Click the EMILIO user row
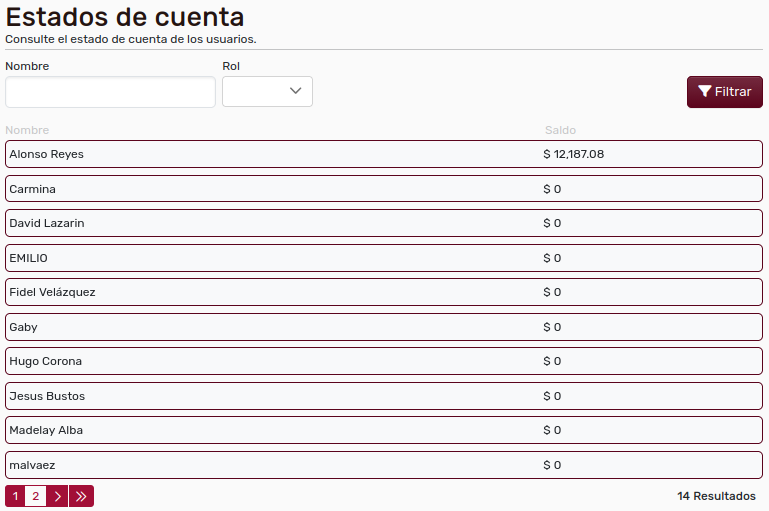 pyautogui.click(x=384, y=258)
